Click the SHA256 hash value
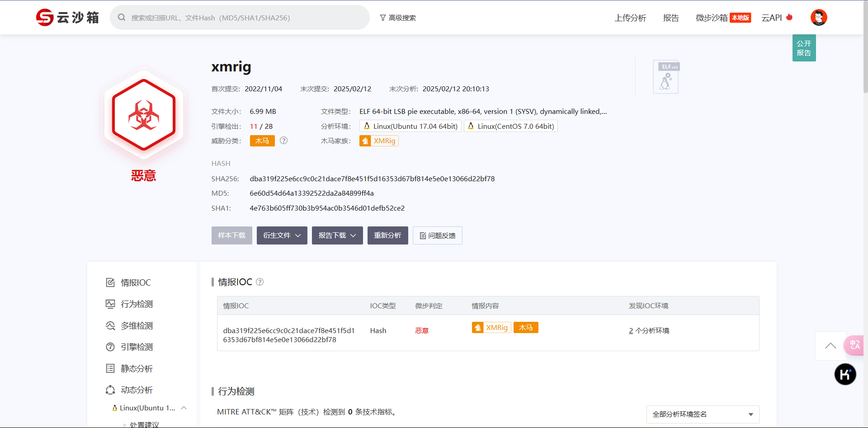 [x=372, y=179]
